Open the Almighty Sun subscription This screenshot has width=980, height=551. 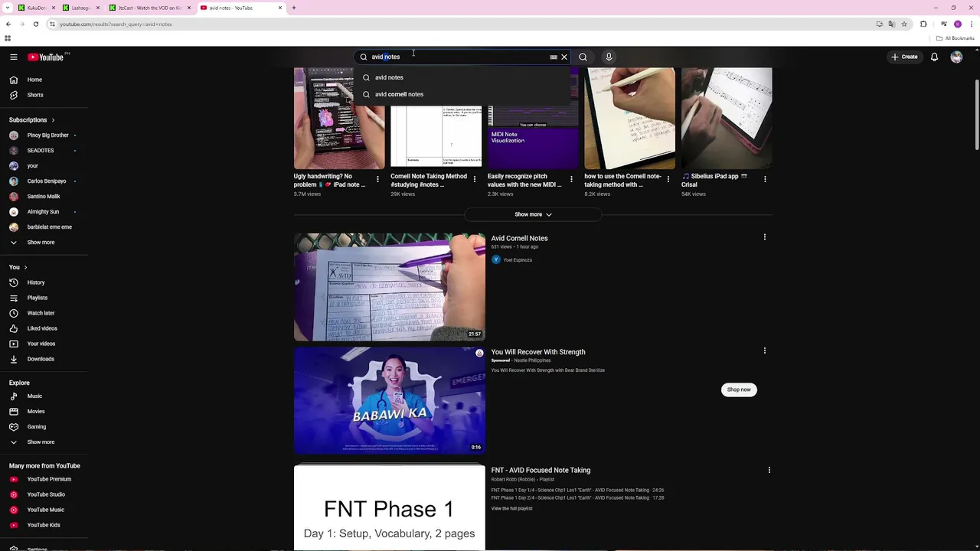pyautogui.click(x=44, y=212)
